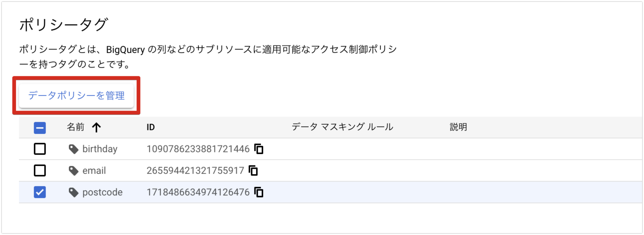644x235 pixels.
Task: Check the checkbox for birthday
Action: 40,149
